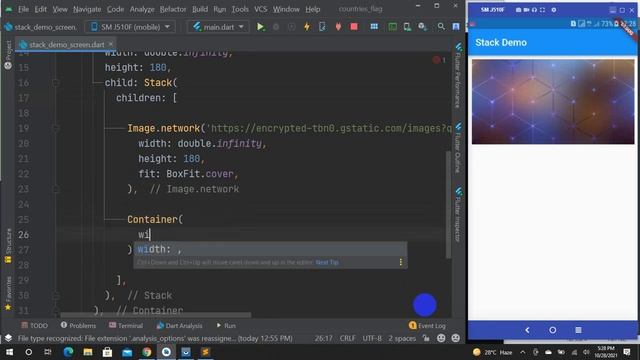Viewport: 640px width, 360px height.
Task: Open the Flutter Inspector side panel
Action: 458,214
